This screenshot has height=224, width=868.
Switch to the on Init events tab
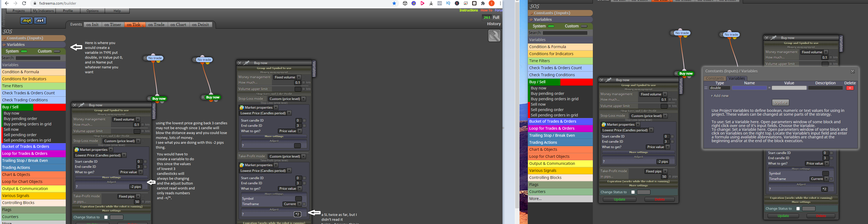pos(92,25)
